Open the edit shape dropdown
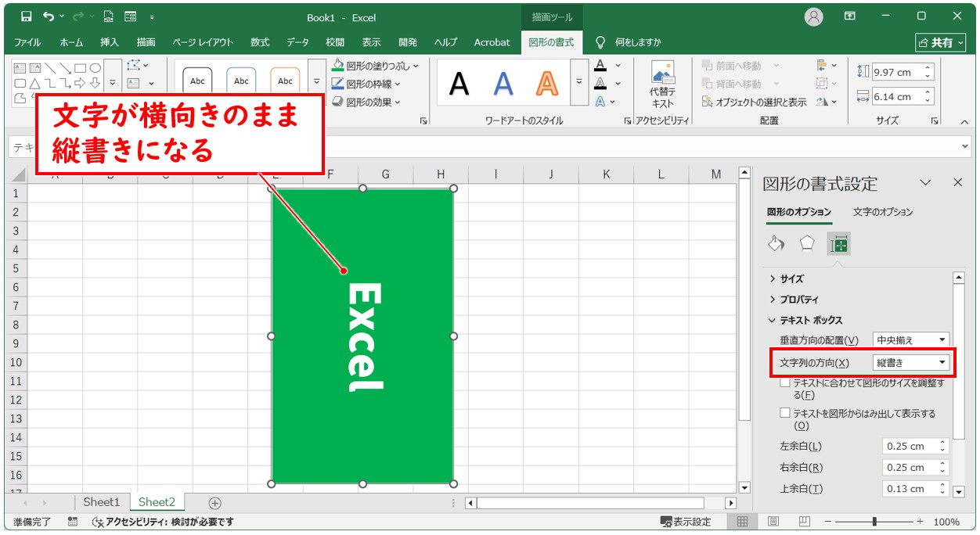This screenshot has height=535, width=980. click(138, 66)
